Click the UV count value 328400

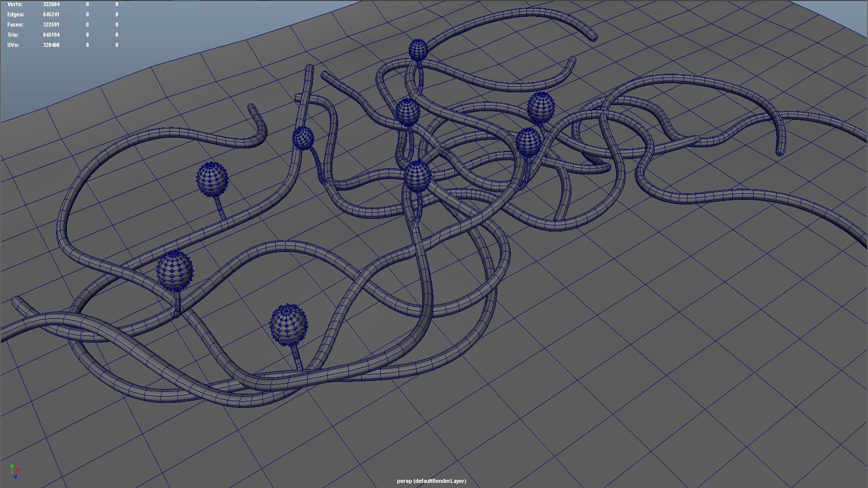(51, 45)
